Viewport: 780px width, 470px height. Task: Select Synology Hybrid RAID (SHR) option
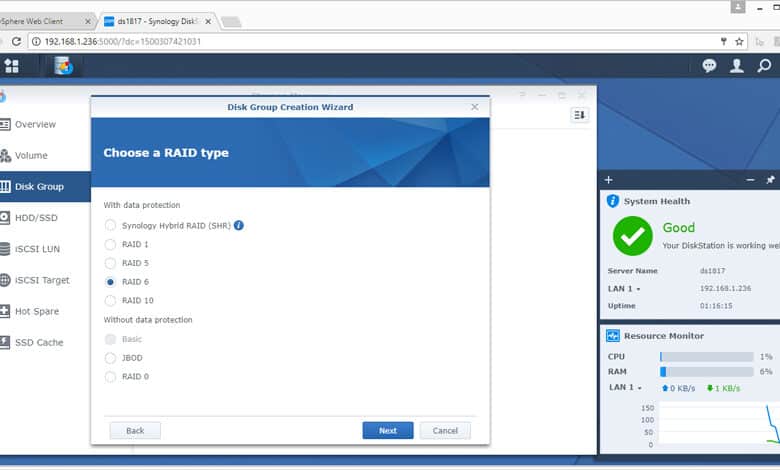click(x=110, y=225)
